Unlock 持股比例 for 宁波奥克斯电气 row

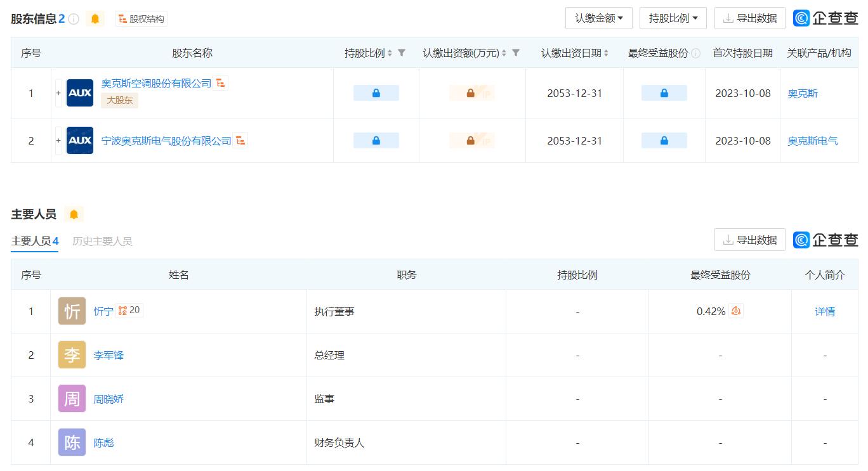coord(376,141)
